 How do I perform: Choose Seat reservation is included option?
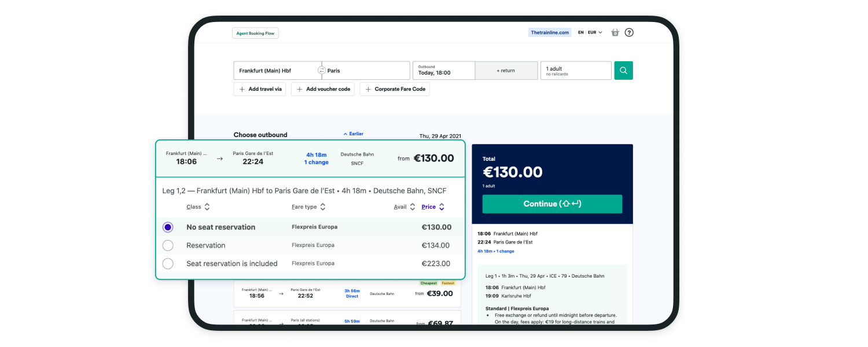[168, 264]
